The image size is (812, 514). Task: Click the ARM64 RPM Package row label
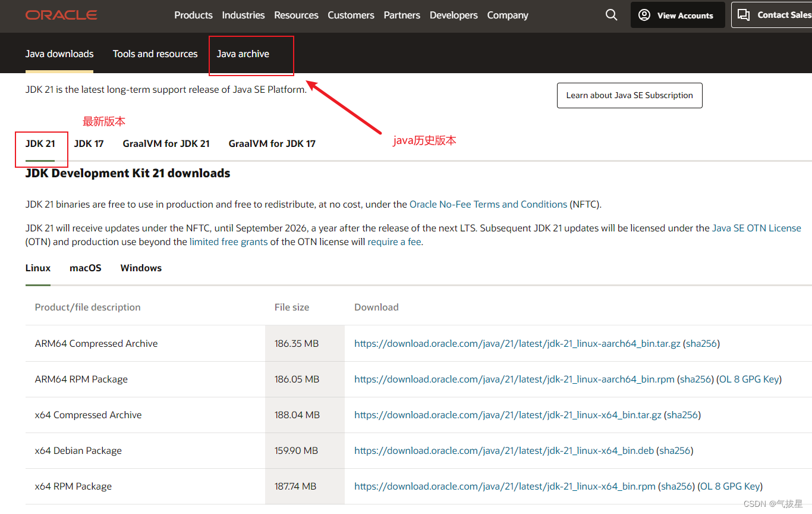(x=81, y=379)
